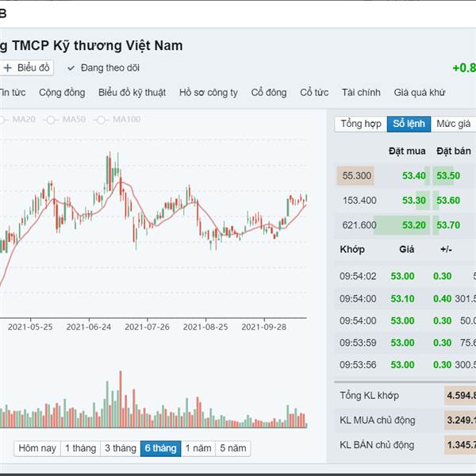The width and height of the screenshot is (476, 476).
Task: Click bid price 53.30
Action: point(414,201)
